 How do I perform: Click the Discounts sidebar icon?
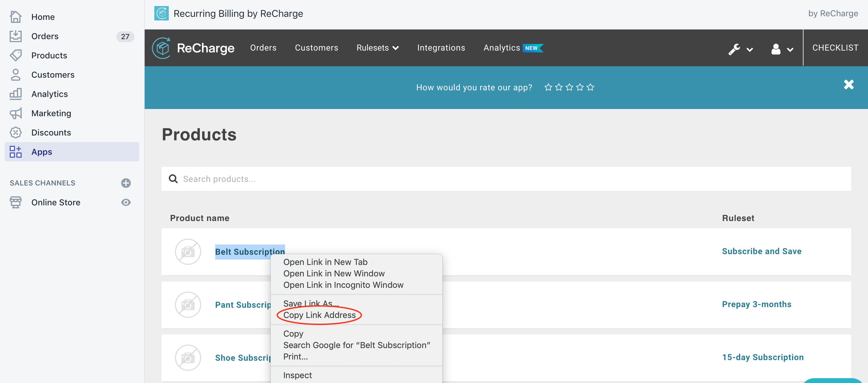point(15,132)
